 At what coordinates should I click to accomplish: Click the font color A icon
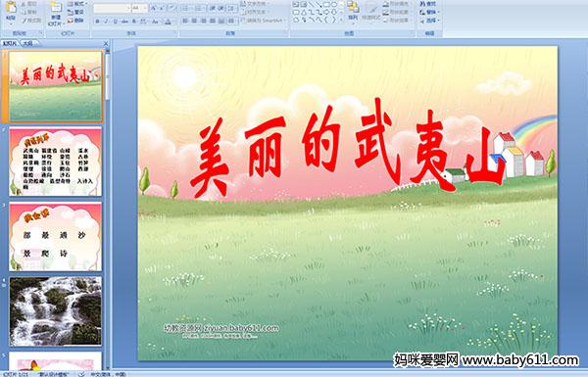[x=168, y=22]
